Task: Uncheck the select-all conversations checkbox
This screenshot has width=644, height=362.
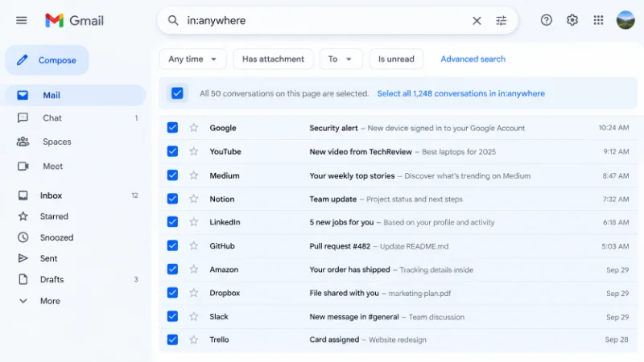Action: tap(177, 93)
